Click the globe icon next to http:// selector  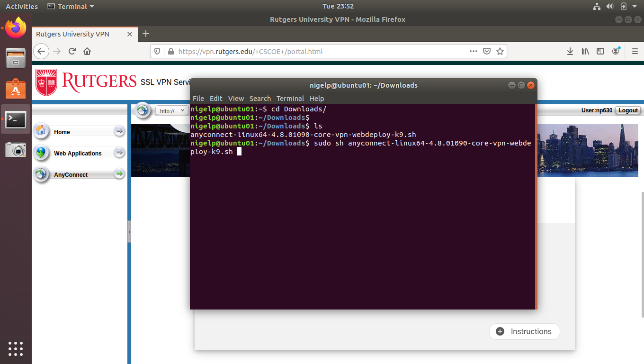coord(142,110)
